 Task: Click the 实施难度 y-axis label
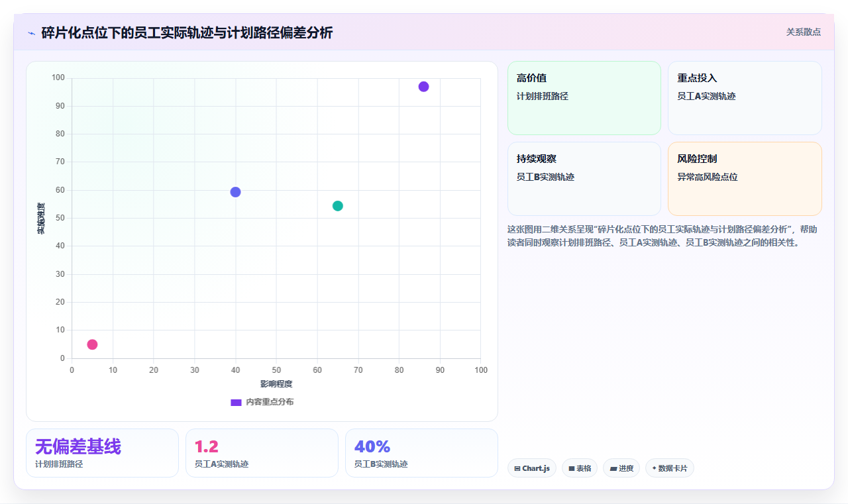[41, 218]
